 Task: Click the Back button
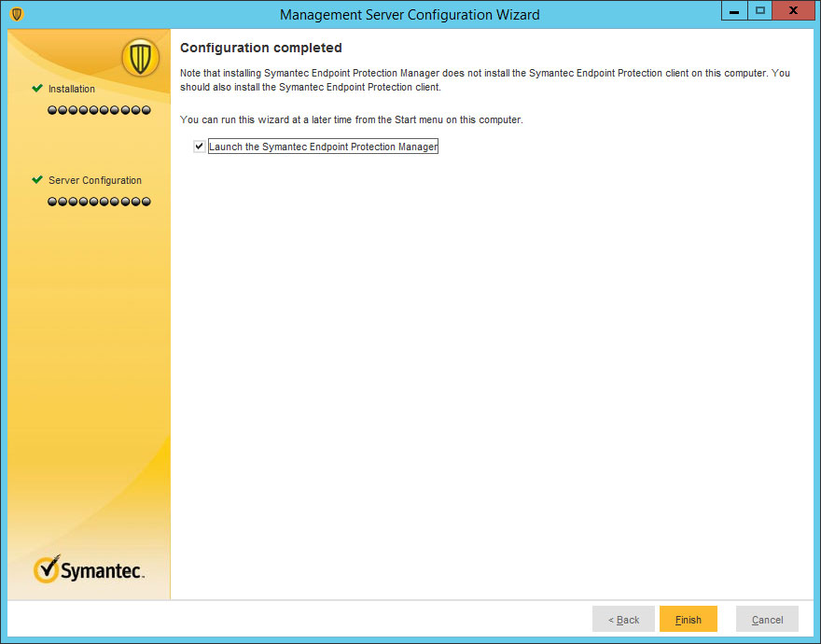pyautogui.click(x=623, y=620)
